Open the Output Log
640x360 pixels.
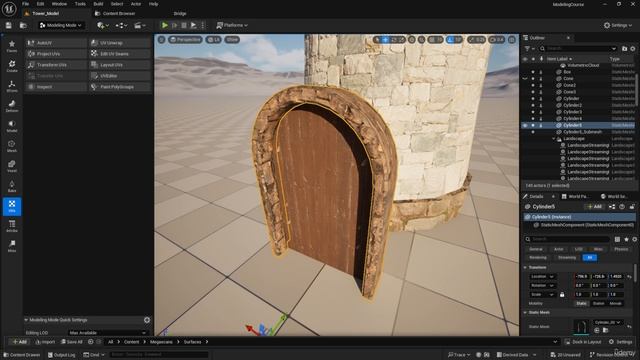coord(62,355)
